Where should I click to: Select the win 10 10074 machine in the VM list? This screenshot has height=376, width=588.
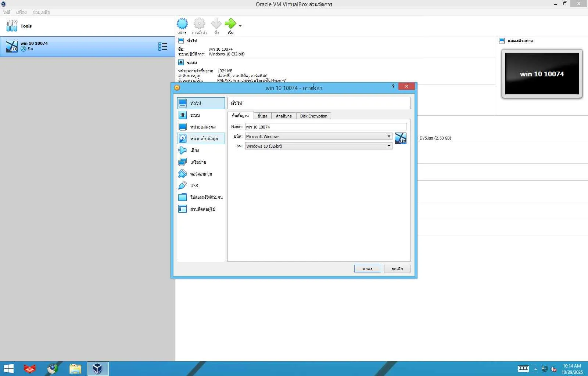[x=87, y=47]
